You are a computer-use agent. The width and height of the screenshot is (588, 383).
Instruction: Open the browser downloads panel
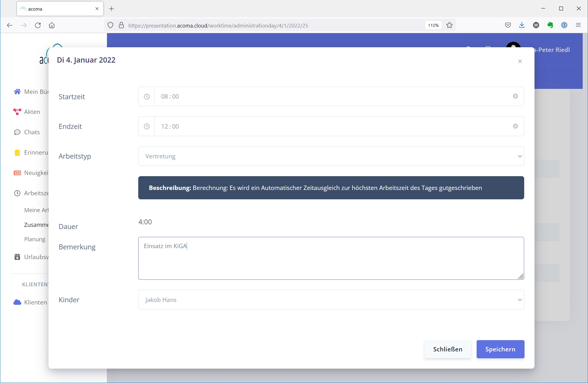click(522, 25)
